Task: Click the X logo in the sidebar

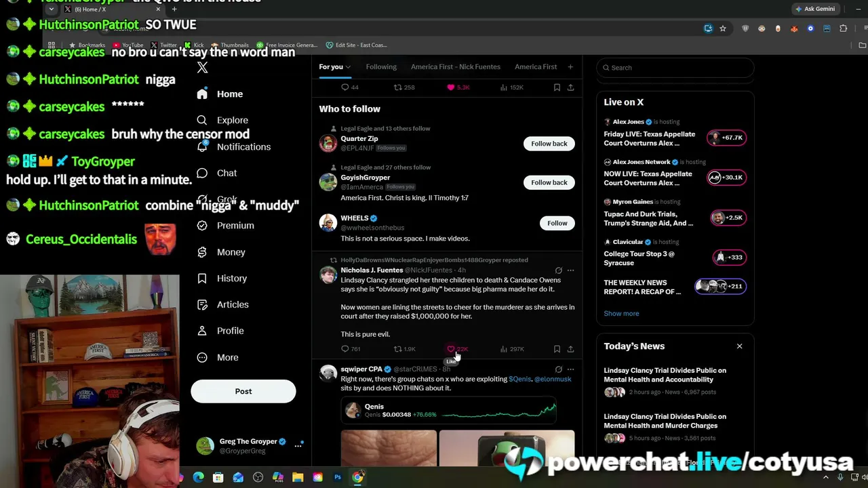Action: pos(202,67)
